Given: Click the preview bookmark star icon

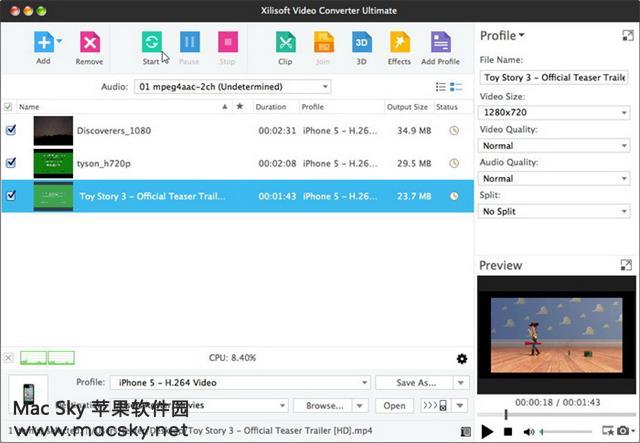Looking at the screenshot, I should 608,430.
